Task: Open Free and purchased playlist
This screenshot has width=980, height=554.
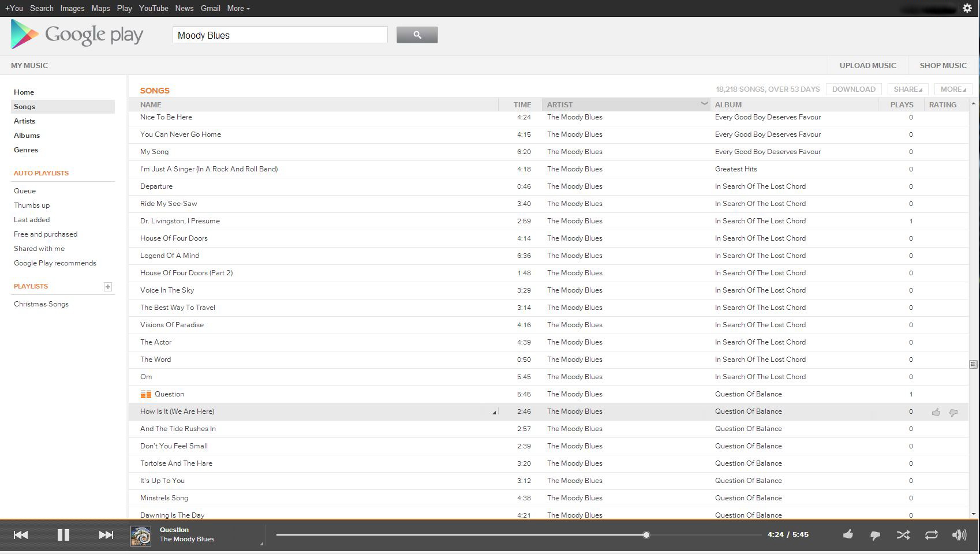Action: [x=46, y=234]
